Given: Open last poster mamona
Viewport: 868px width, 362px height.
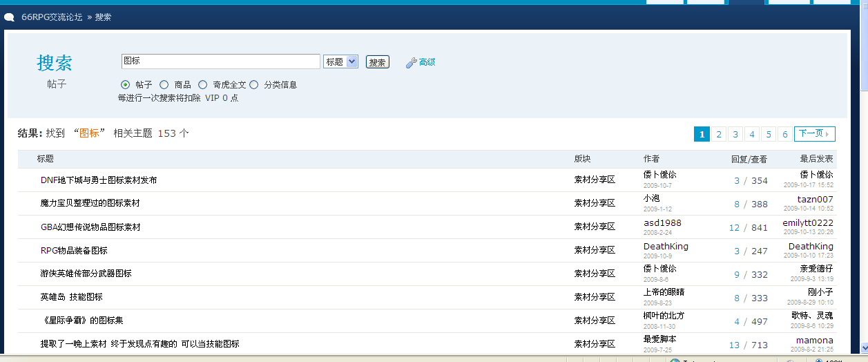Looking at the screenshot, I should (x=815, y=340).
